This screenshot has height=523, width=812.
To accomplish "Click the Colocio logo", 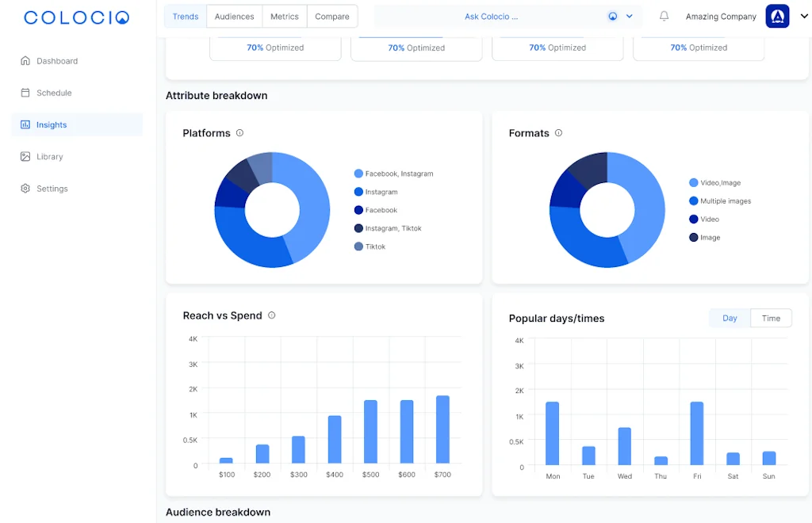I will click(x=76, y=17).
